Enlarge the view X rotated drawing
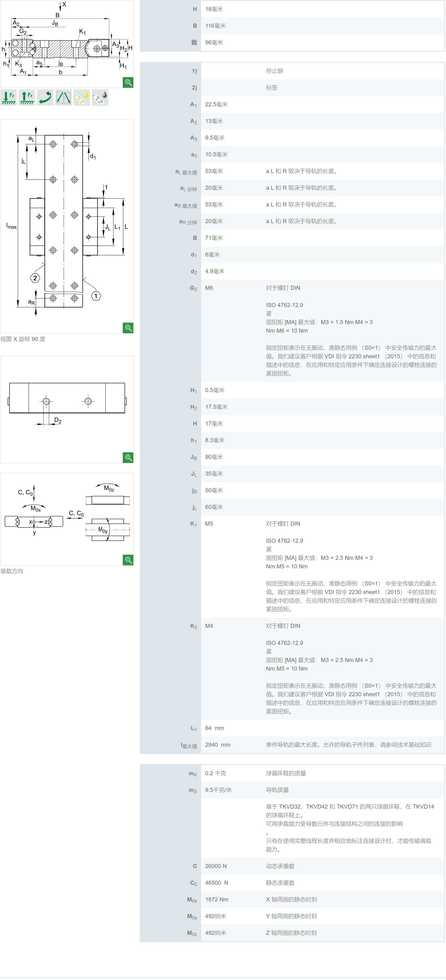 [128, 328]
